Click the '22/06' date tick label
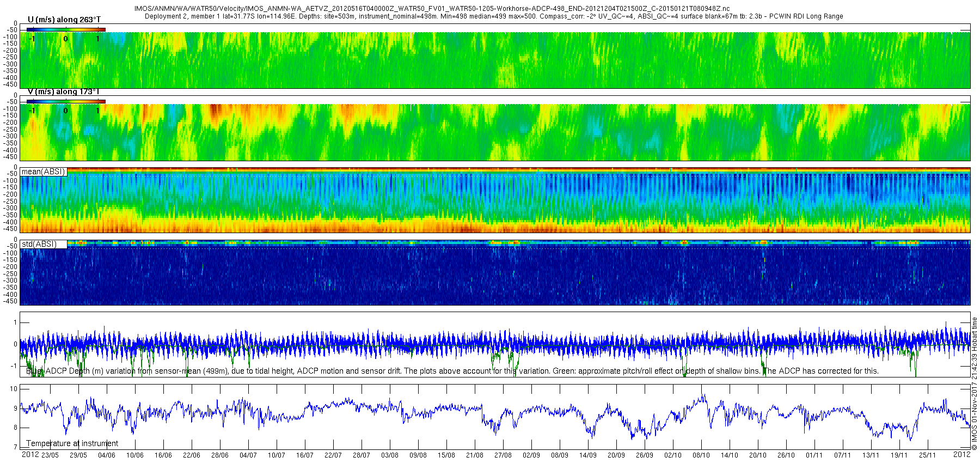 pos(192,455)
